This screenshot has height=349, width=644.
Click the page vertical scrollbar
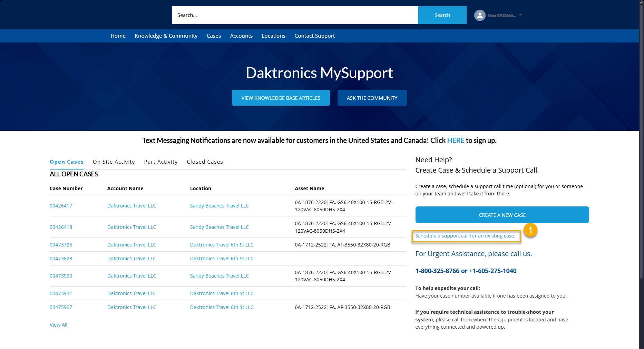(641, 138)
